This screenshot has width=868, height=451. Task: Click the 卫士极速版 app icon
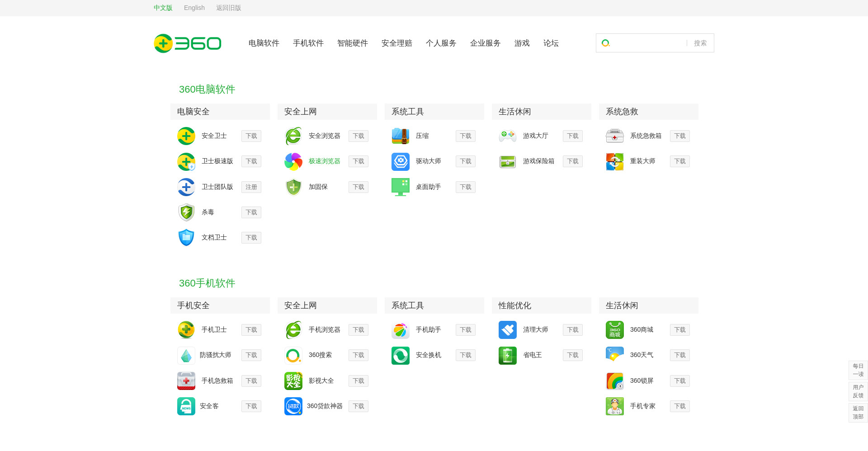[x=186, y=161]
